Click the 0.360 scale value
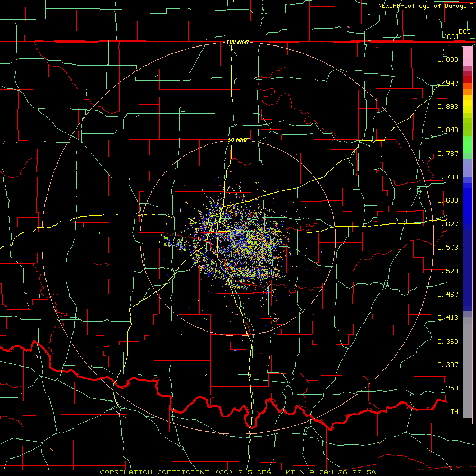The width and height of the screenshot is (476, 476). (448, 342)
